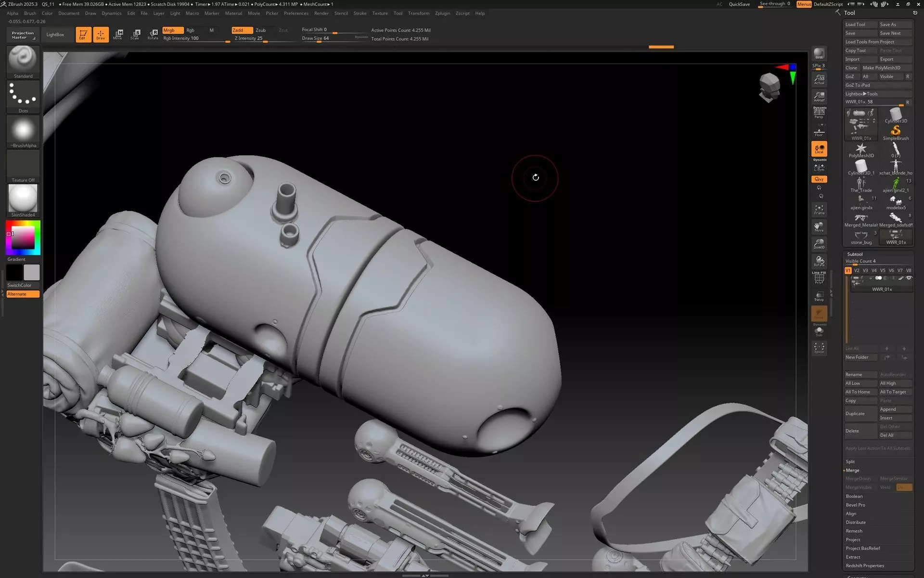Viewport: 924px width, 578px height.
Task: Toggle PolyF line fill icon
Action: click(x=819, y=278)
